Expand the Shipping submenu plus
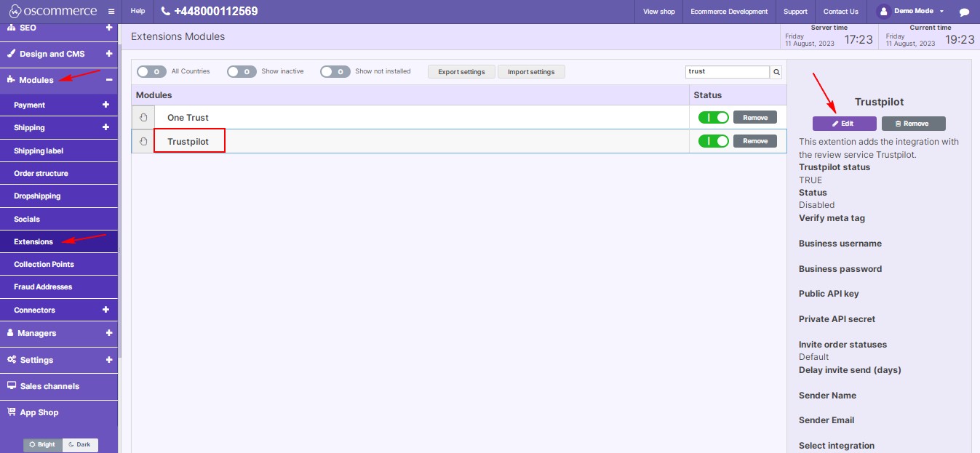 point(105,127)
